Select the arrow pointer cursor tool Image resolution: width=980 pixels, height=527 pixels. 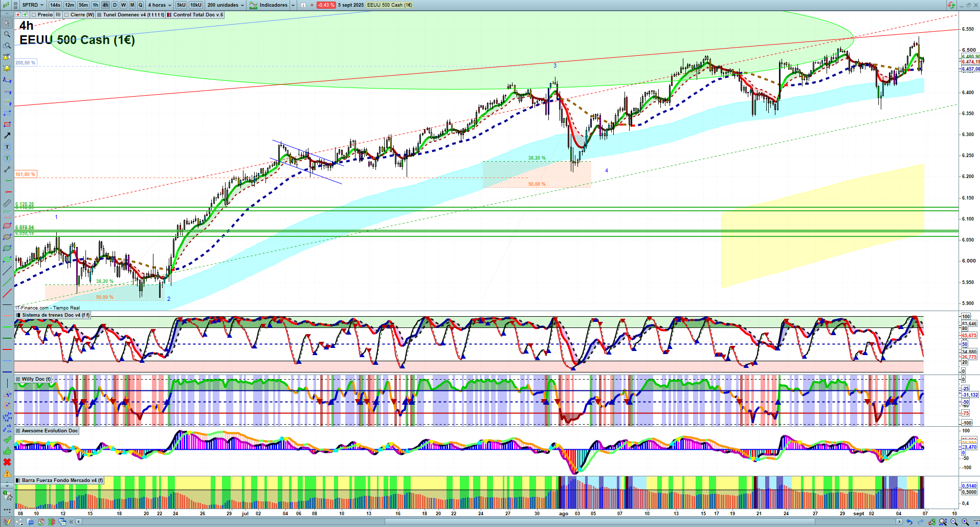[7, 23]
